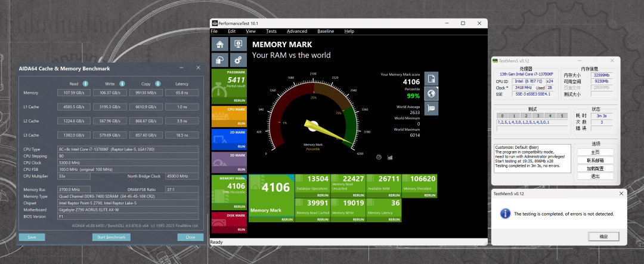Click the CPU Type field in AIDA64
Viewport: 644px width, 264px height.
tap(128, 149)
